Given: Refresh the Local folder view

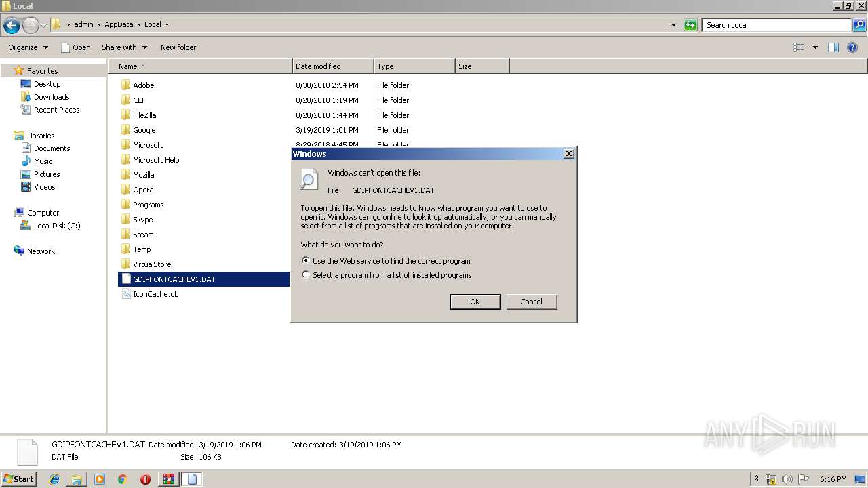Looking at the screenshot, I should pos(690,25).
